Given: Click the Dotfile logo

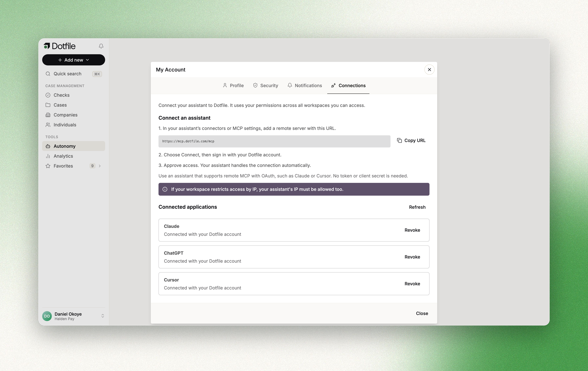Looking at the screenshot, I should [59, 46].
